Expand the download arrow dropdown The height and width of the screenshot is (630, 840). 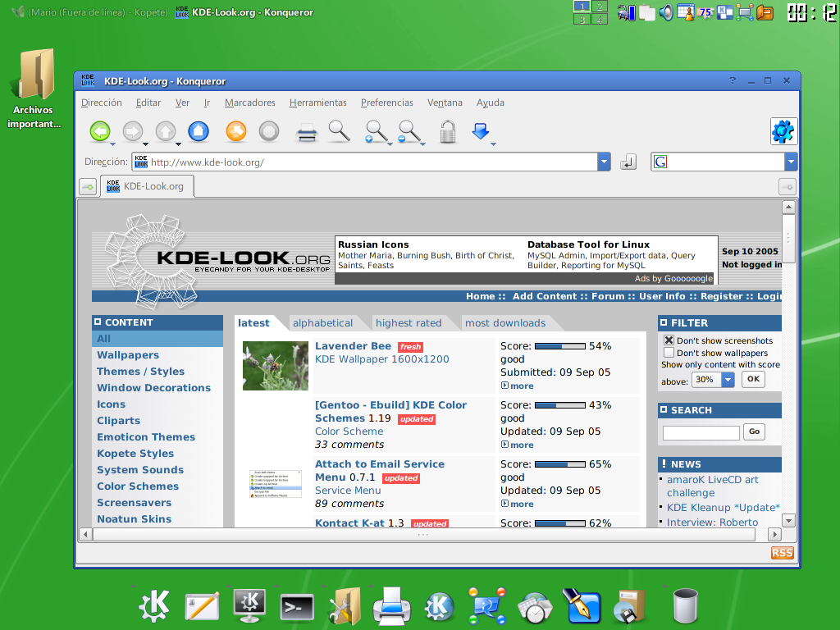click(x=493, y=144)
